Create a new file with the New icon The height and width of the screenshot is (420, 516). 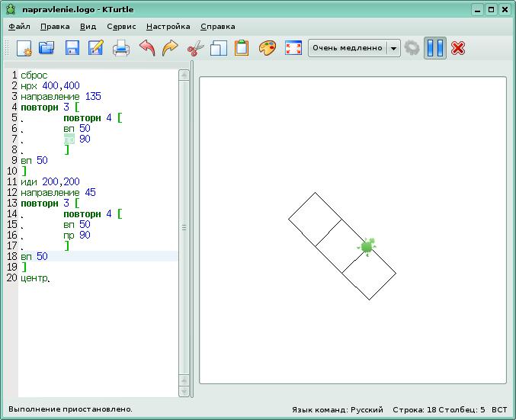pyautogui.click(x=24, y=48)
